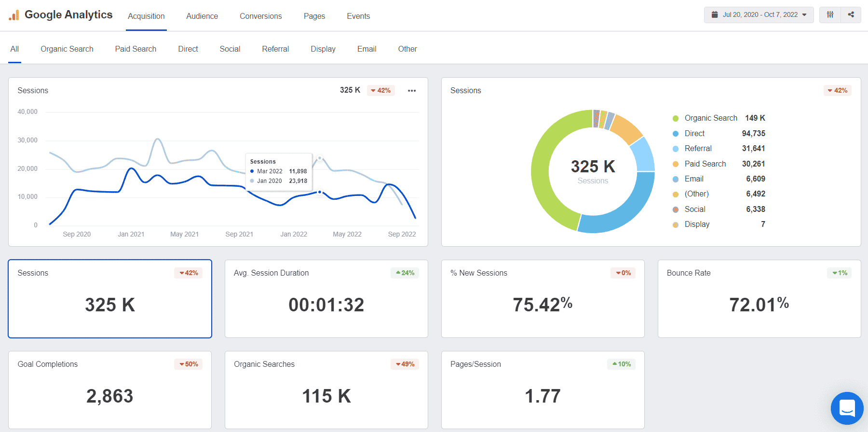Click the 42% badge in Sessions line chart

381,90
